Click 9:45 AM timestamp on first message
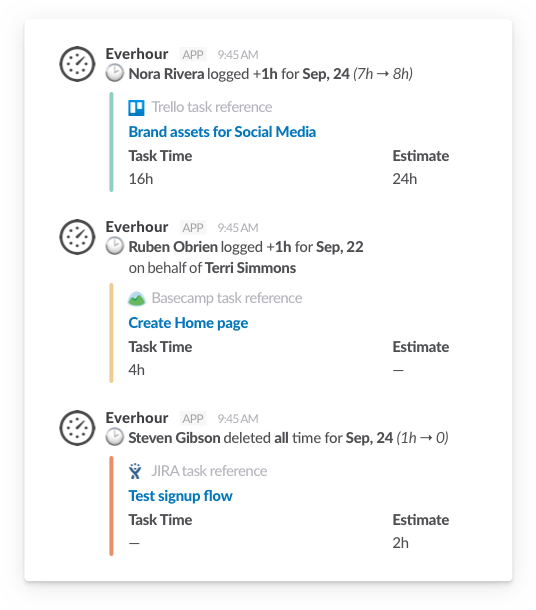 238,55
